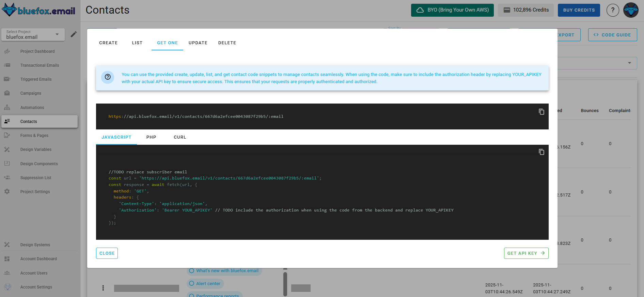This screenshot has height=297, width=644.
Task: Switch to the UPDATE tab
Action: [x=198, y=43]
